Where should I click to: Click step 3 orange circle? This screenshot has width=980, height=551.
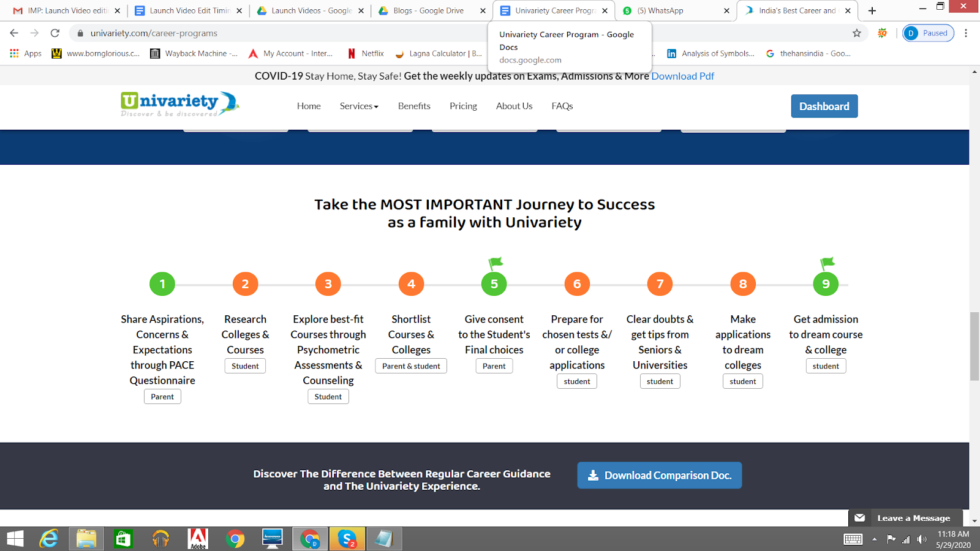pos(328,283)
